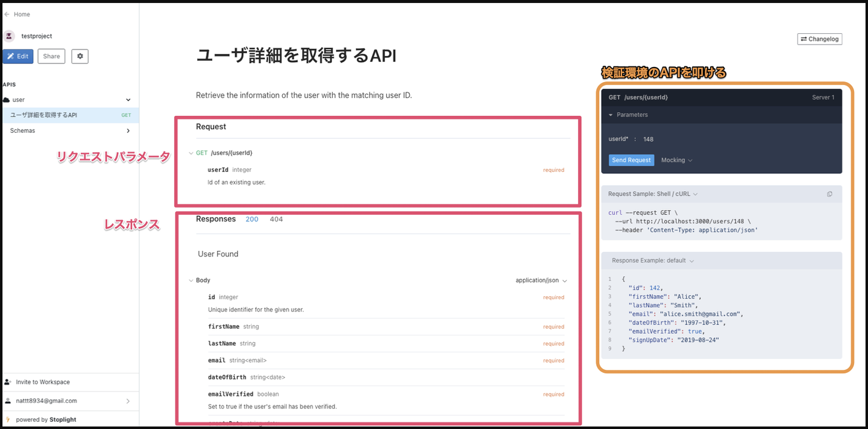The height and width of the screenshot is (429, 868).
Task: Click the Invite to Workspace person icon
Action: (8, 382)
